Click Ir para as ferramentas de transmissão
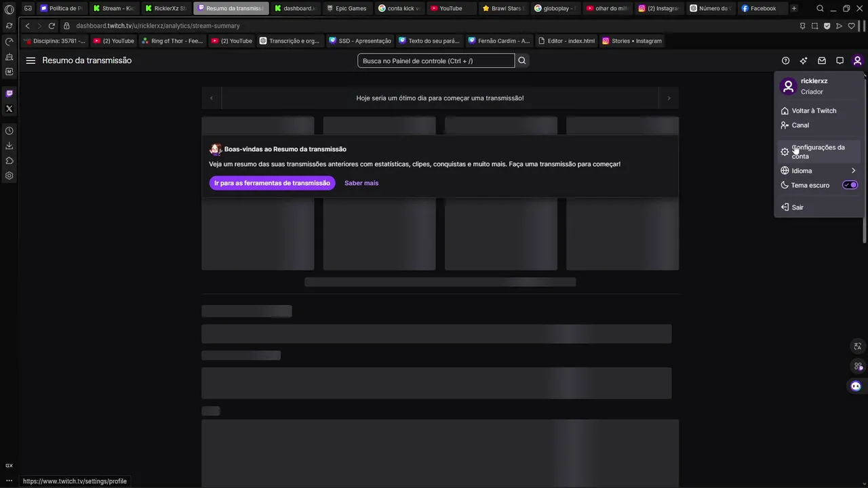The image size is (868, 488). click(272, 183)
